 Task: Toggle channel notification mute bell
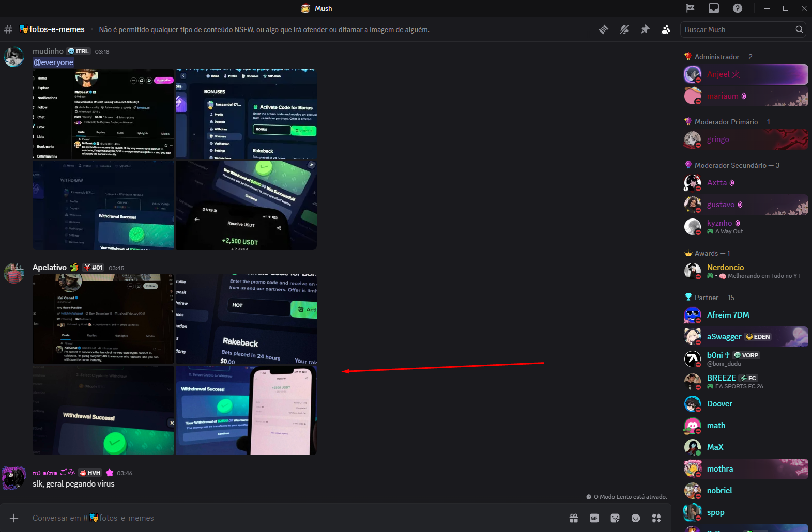624,29
